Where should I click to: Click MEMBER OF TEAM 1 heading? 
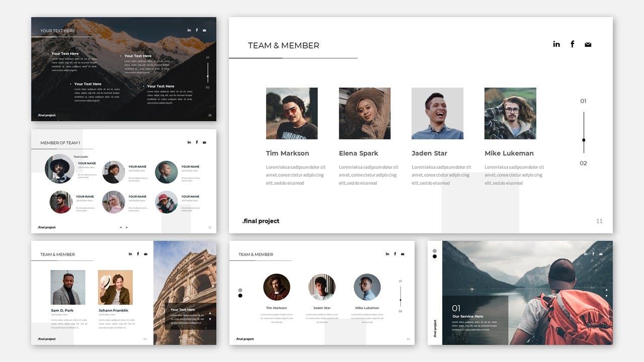click(x=60, y=143)
